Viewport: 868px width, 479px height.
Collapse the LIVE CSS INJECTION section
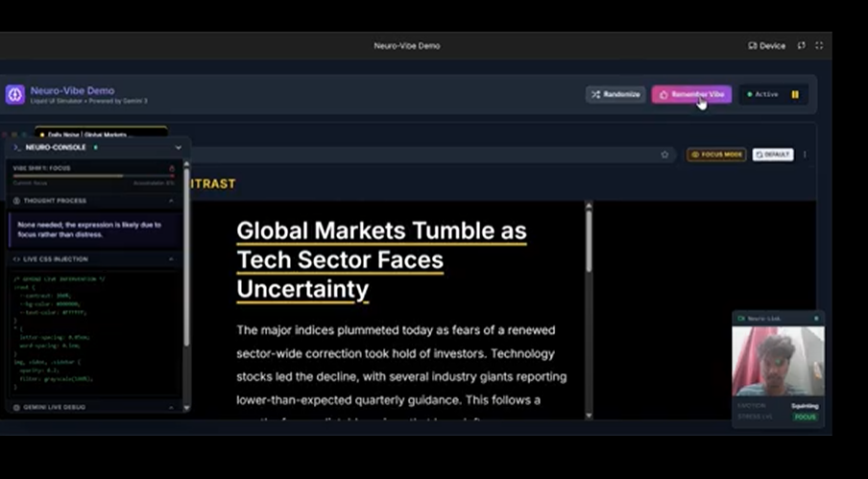(171, 259)
